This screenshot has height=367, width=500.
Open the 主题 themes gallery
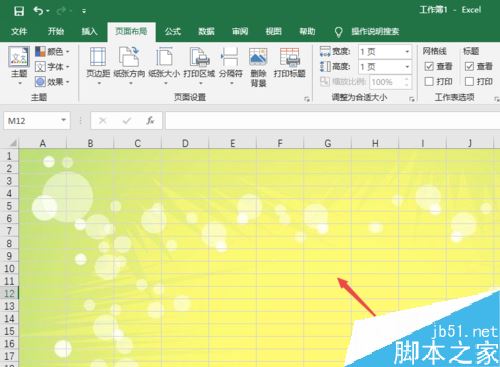(x=19, y=66)
